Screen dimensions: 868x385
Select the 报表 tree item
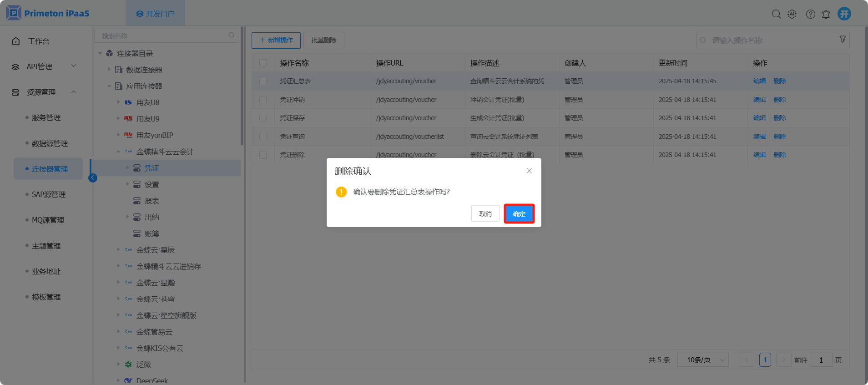pyautogui.click(x=151, y=201)
